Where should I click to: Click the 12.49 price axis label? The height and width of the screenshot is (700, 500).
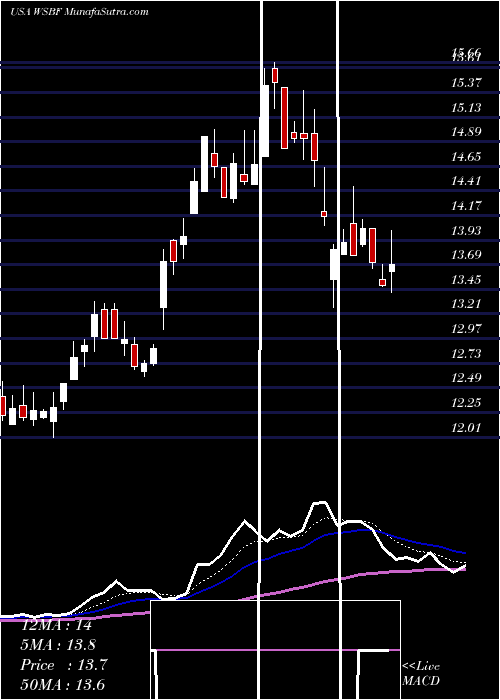pyautogui.click(x=467, y=378)
